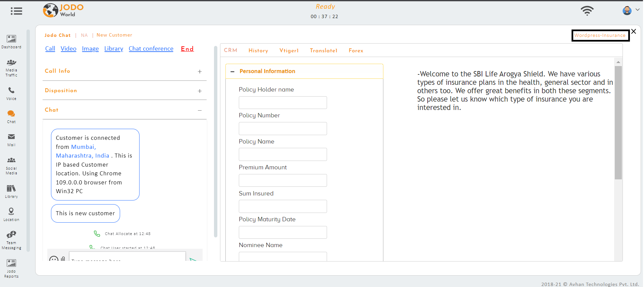Close the Jodo Chat panel
The image size is (644, 287).
[634, 32]
